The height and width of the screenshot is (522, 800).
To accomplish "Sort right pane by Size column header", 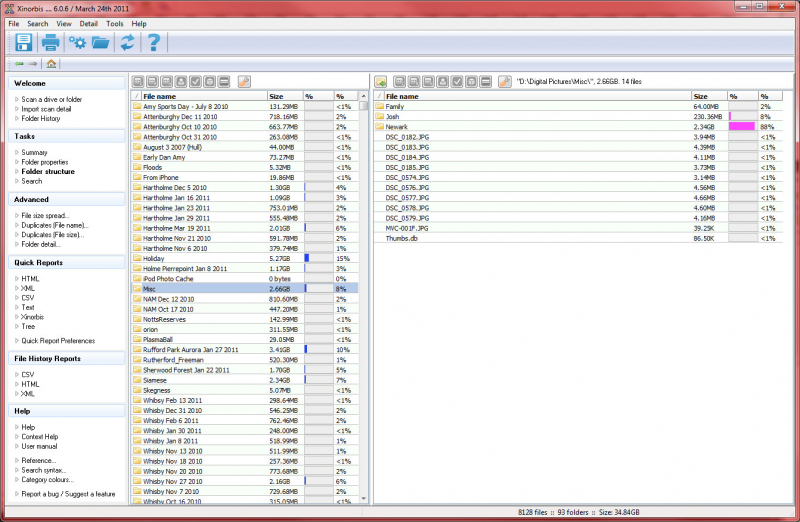I will tap(709, 96).
